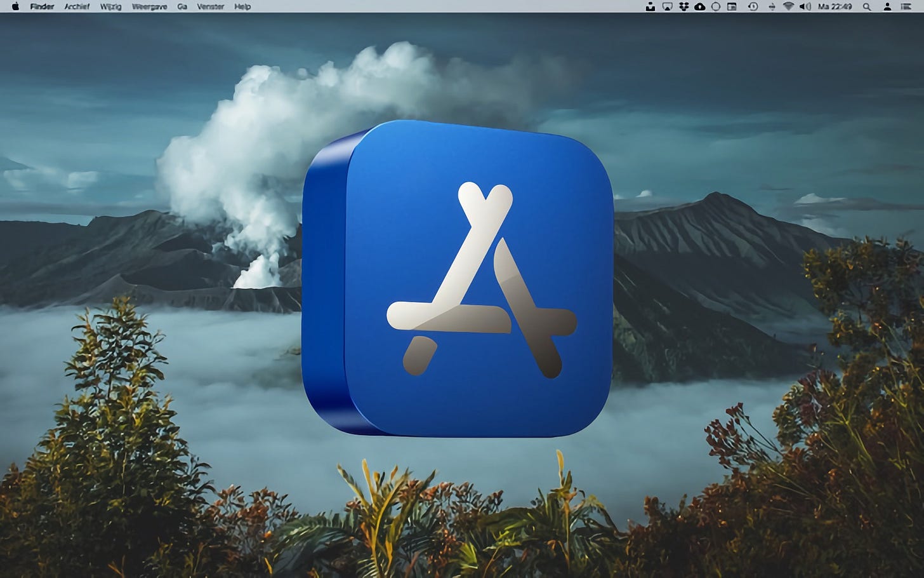924x578 pixels.
Task: Open the Archief menu
Action: coord(77,6)
